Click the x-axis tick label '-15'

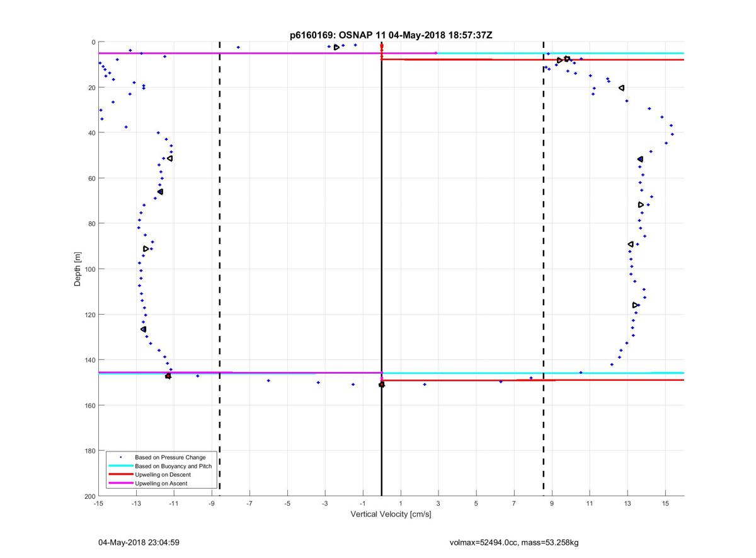(x=98, y=504)
